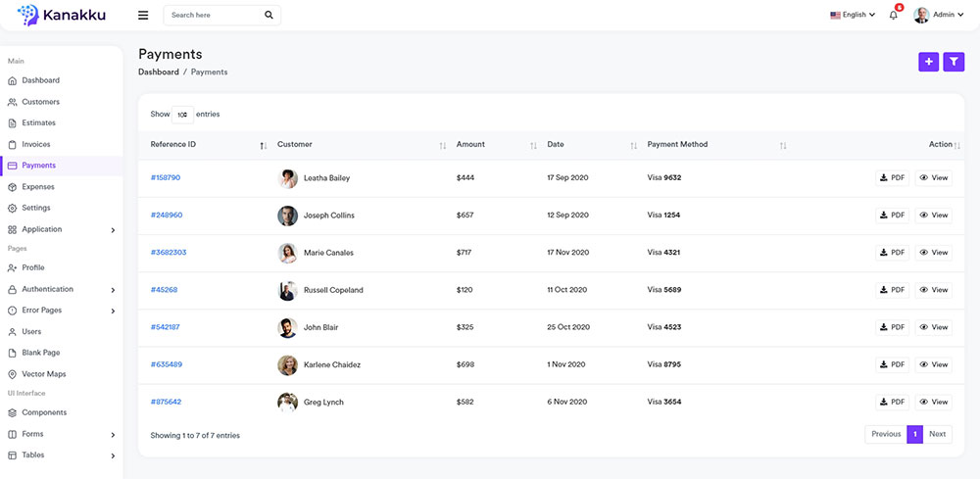Download PDF for Joseph Collins payment

tap(892, 216)
